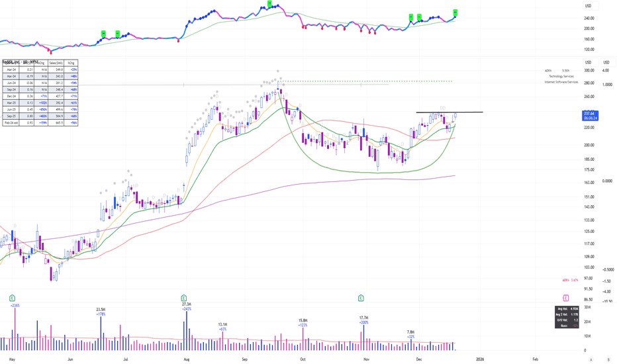Select the 'Technology Services' sector label
This screenshot has height=364, width=617.
coord(561,76)
